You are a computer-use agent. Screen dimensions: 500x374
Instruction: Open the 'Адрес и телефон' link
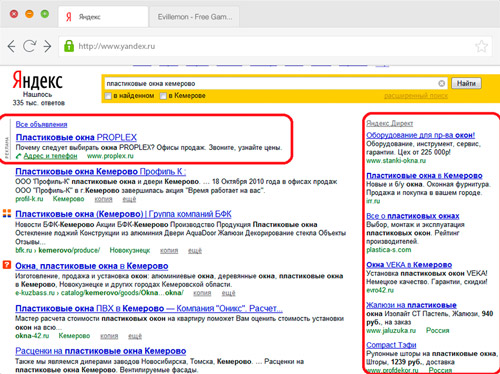tap(50, 156)
